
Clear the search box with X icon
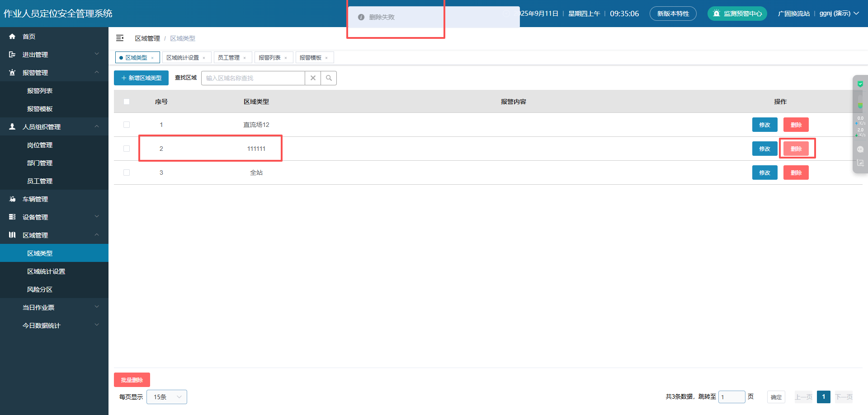click(x=313, y=78)
